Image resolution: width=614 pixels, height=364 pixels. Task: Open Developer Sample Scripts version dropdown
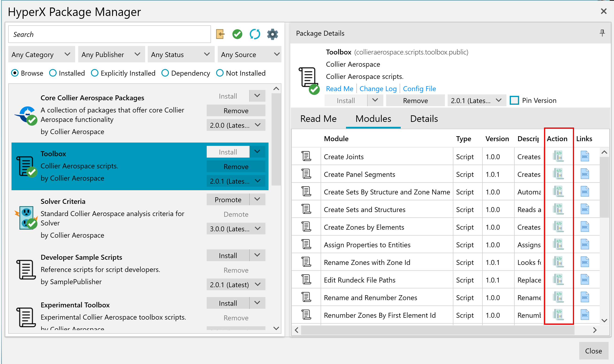pos(236,285)
